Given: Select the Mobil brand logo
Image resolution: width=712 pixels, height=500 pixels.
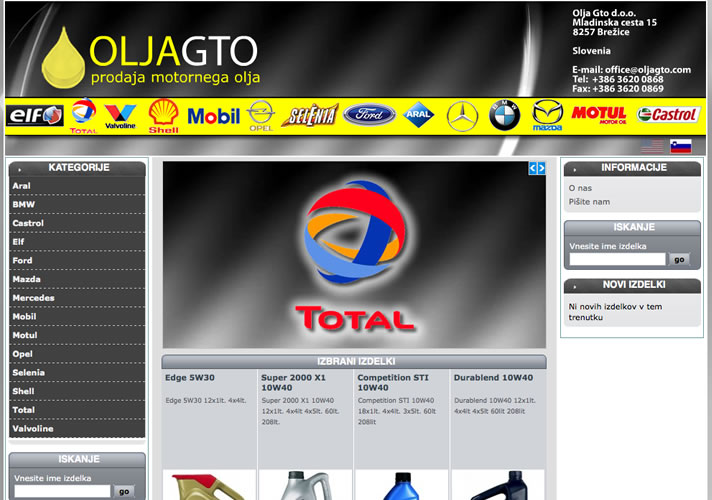Looking at the screenshot, I should coord(214,115).
